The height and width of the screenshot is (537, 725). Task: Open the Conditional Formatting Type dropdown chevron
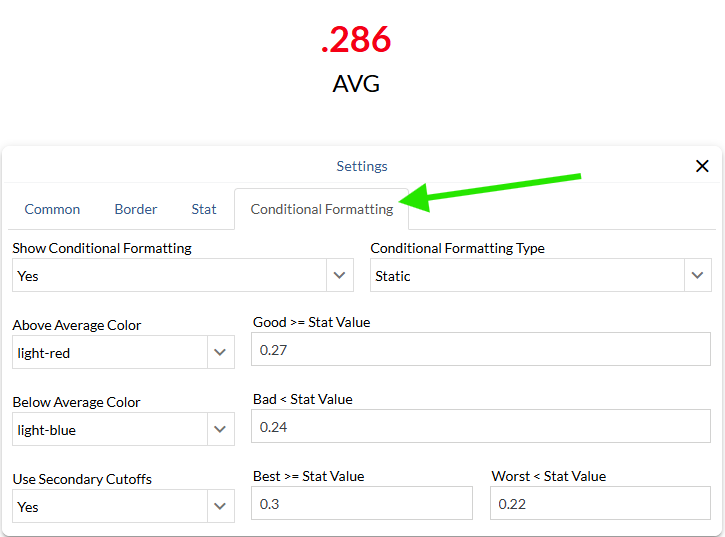tap(697, 275)
